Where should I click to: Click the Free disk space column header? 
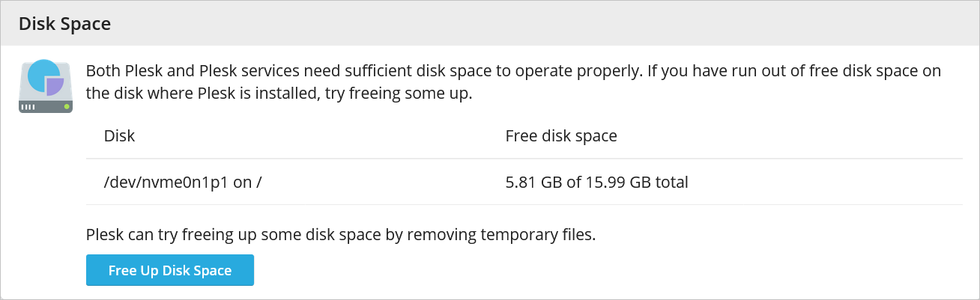pyautogui.click(x=561, y=136)
